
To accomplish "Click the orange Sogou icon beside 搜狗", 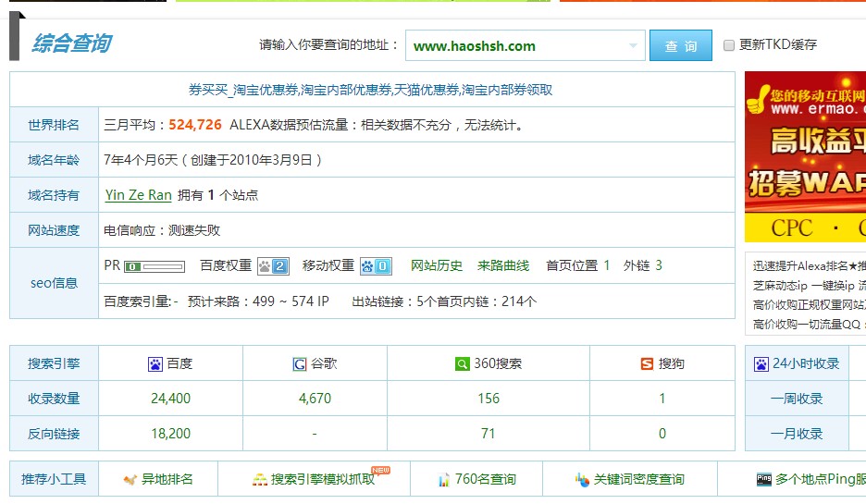I will click(647, 363).
